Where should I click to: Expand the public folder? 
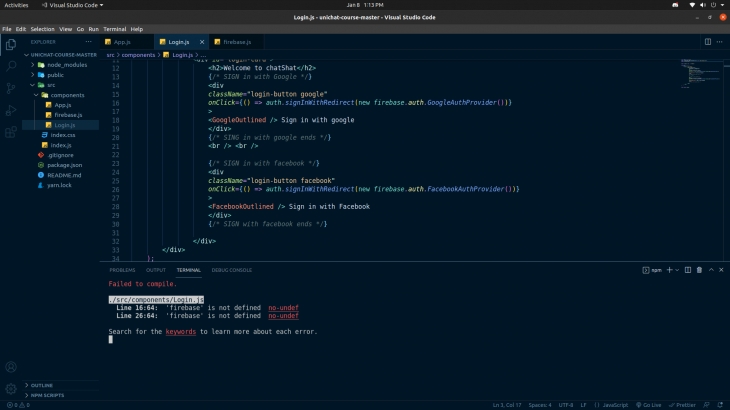[61, 75]
